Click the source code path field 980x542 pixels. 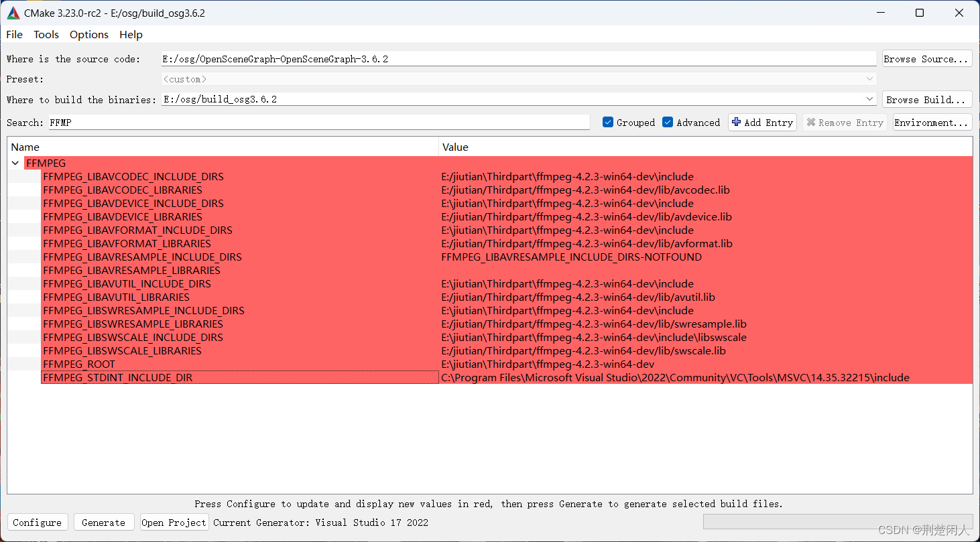pos(519,59)
